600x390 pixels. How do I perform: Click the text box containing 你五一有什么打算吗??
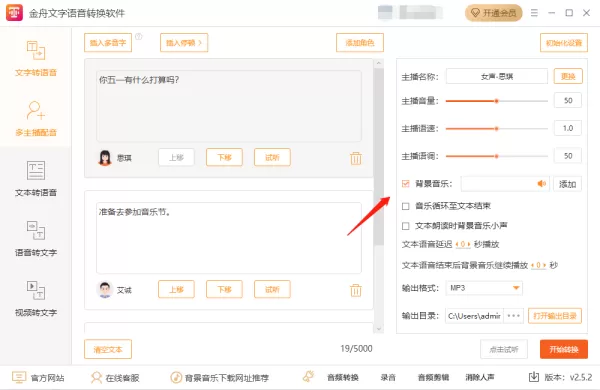tap(229, 106)
